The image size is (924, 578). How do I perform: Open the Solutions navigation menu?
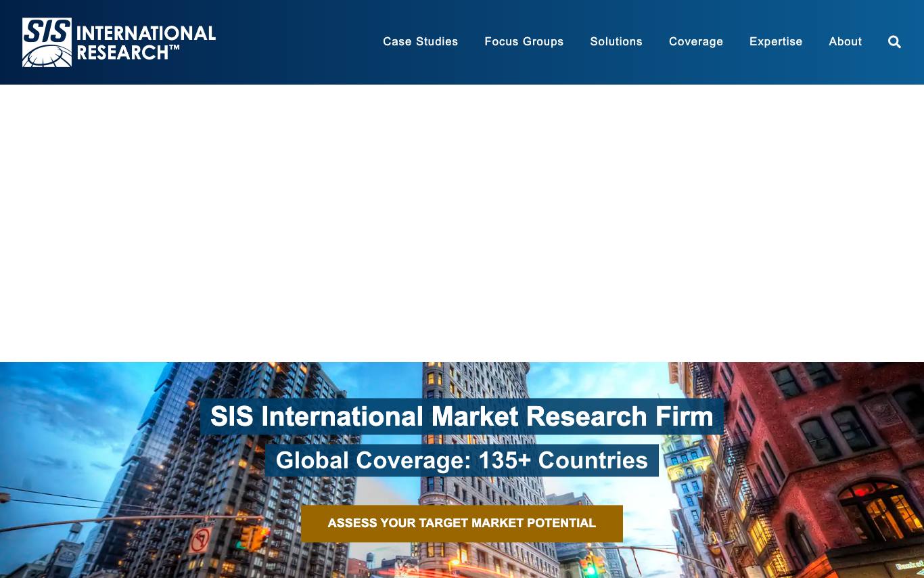[x=616, y=42]
